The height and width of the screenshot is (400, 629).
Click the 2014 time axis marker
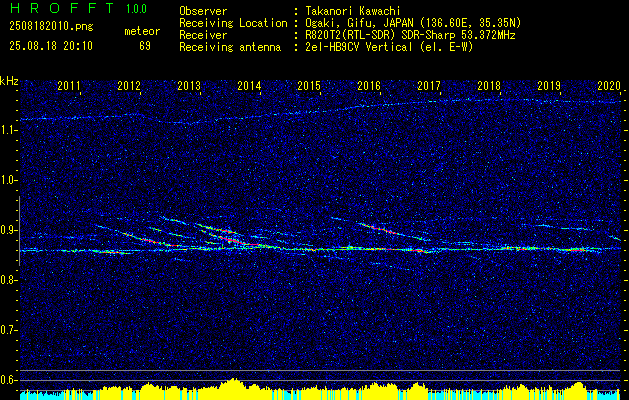pyautogui.click(x=249, y=85)
